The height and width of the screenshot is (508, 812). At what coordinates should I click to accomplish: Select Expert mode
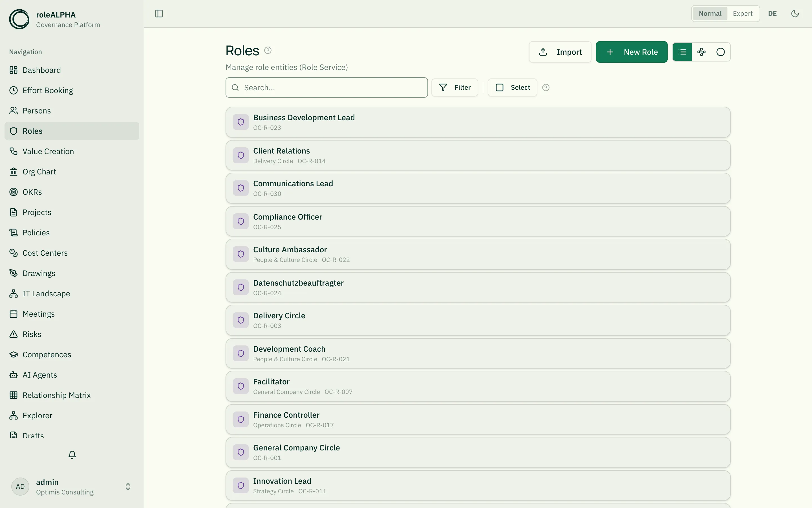(x=743, y=14)
